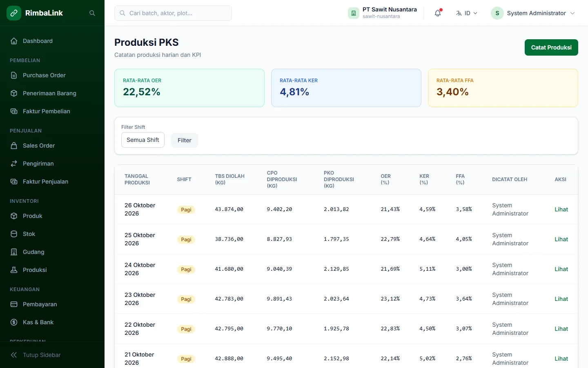
Task: Click the Pembayaran card icon
Action: click(14, 304)
